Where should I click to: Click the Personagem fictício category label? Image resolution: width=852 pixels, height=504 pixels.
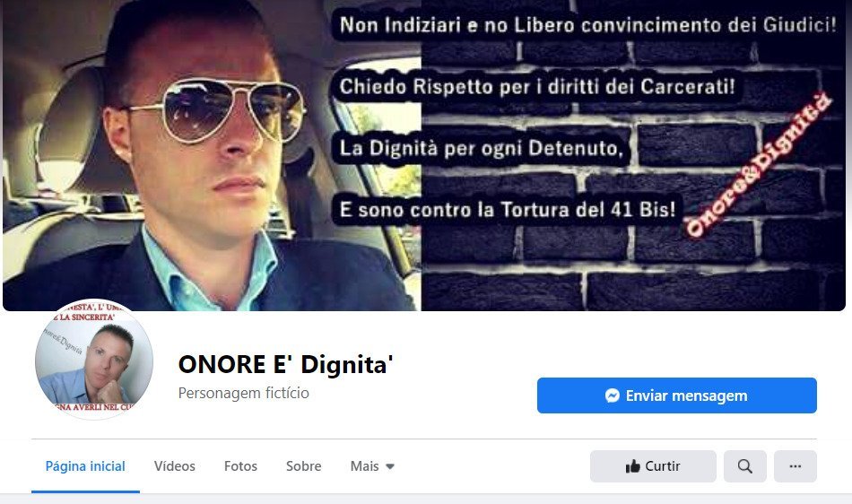[243, 393]
